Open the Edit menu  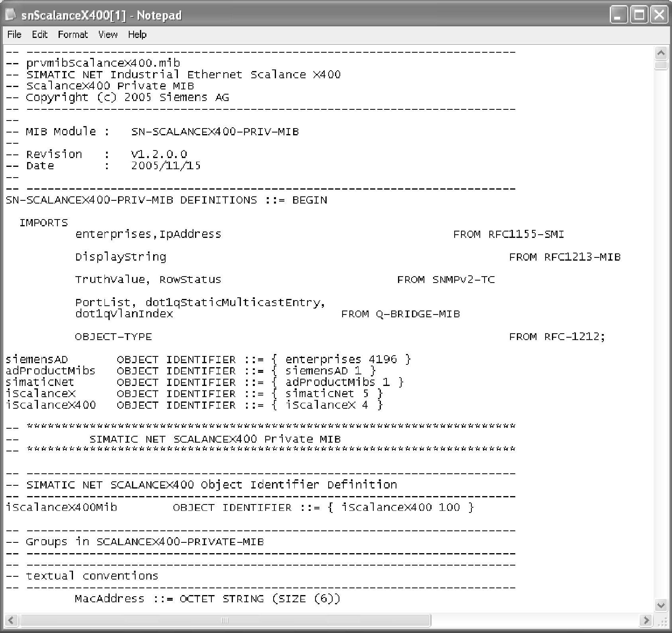[39, 34]
